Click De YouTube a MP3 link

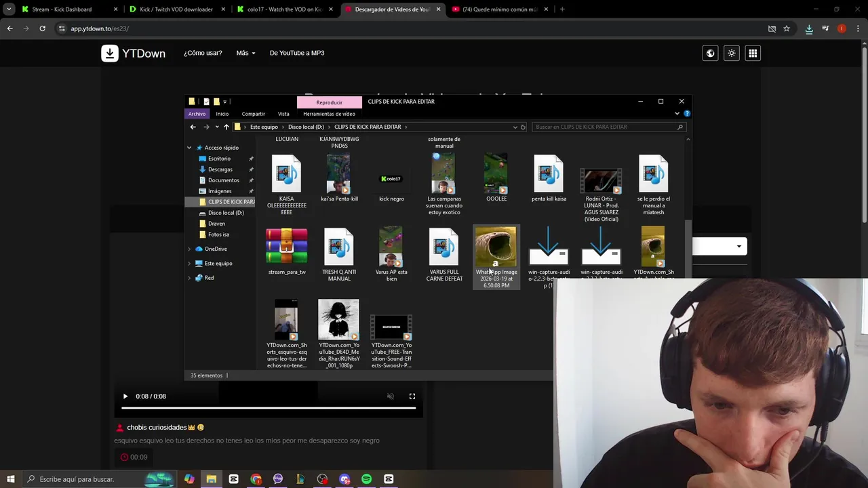(x=297, y=53)
